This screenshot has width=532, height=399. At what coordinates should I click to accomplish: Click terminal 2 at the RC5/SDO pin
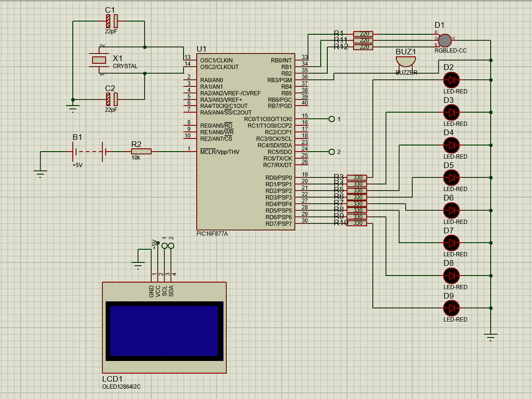[x=332, y=152]
